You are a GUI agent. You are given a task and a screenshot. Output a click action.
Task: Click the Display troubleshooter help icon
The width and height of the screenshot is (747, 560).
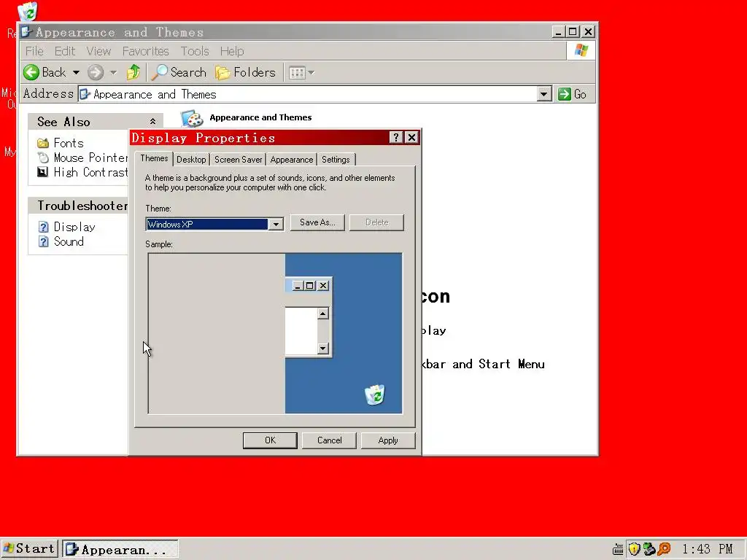43,227
